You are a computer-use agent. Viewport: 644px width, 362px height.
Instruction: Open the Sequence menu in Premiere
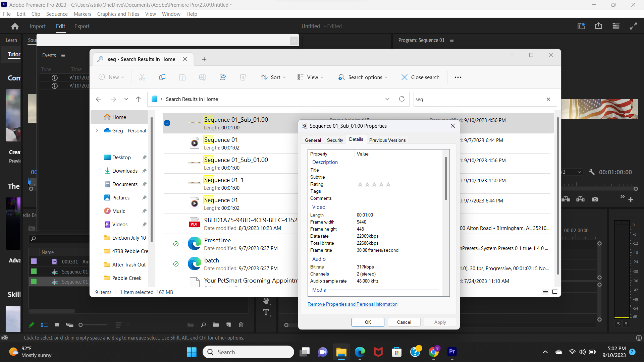(x=57, y=14)
